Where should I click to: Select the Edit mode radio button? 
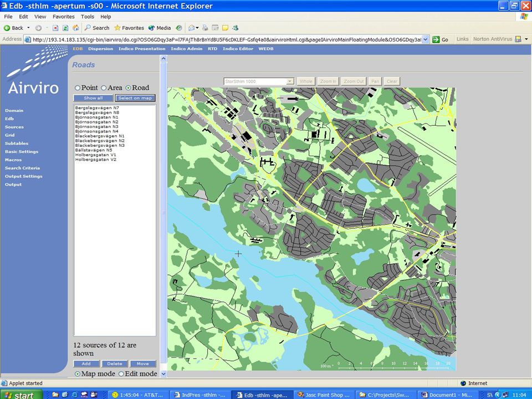(x=121, y=374)
